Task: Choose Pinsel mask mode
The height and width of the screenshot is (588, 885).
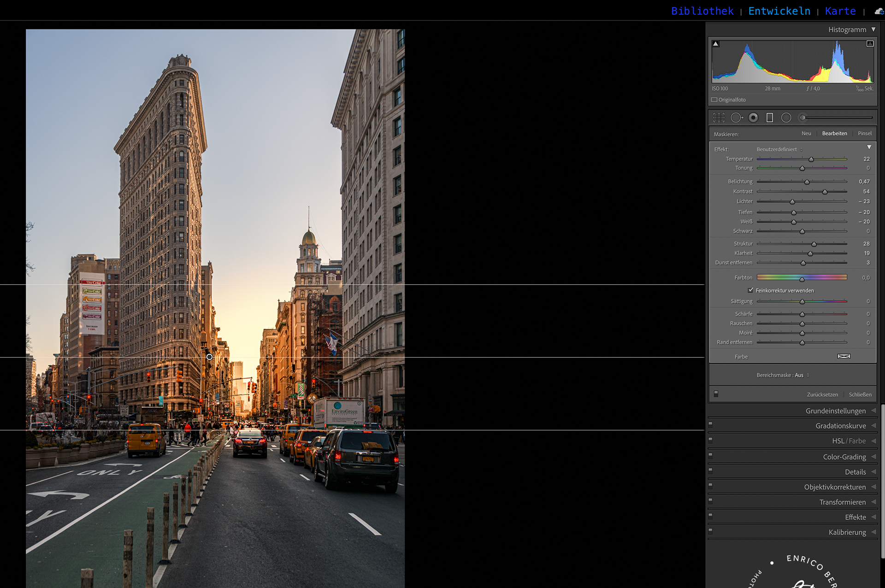Action: pyautogui.click(x=865, y=134)
